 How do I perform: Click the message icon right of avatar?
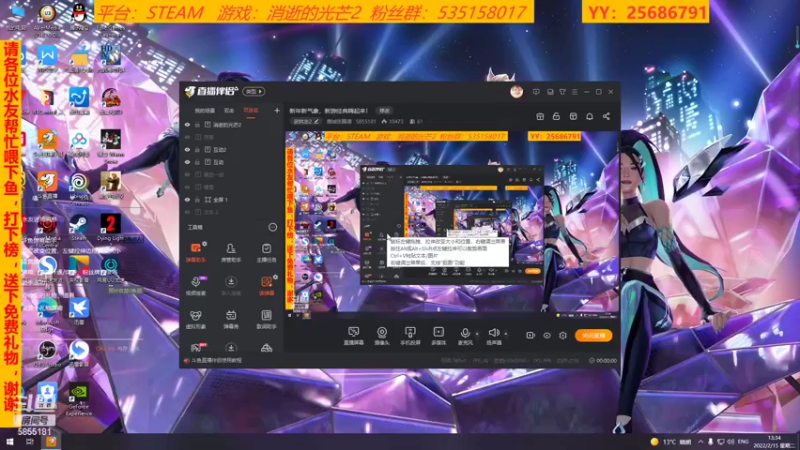point(536,92)
